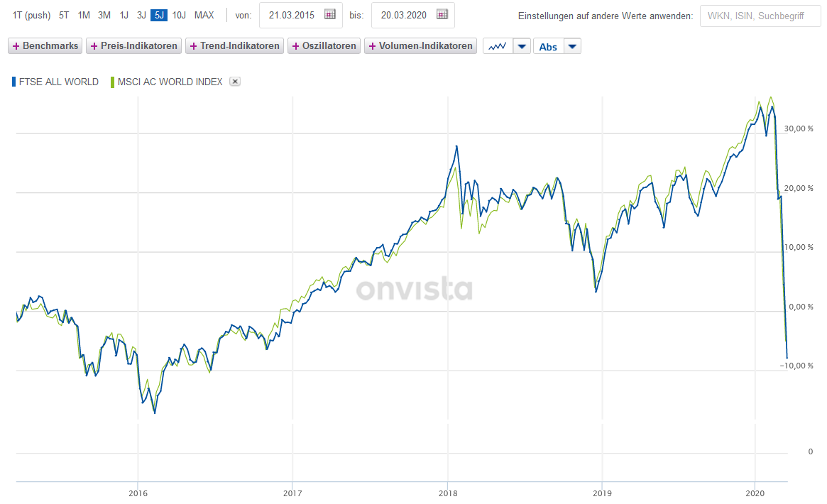The width and height of the screenshot is (827, 504).
Task: Click the 10,00 % axis label
Action: tap(799, 247)
